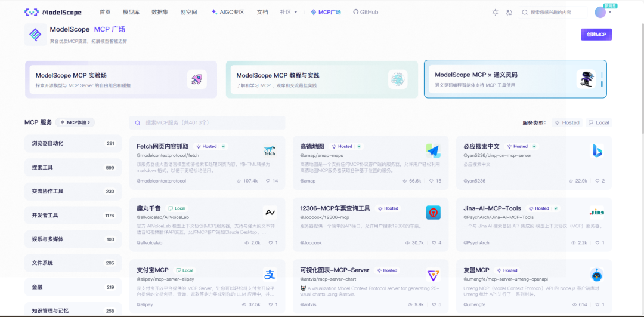This screenshot has height=317, width=644.
Task: Click @Joooook author name
Action: pos(311,242)
